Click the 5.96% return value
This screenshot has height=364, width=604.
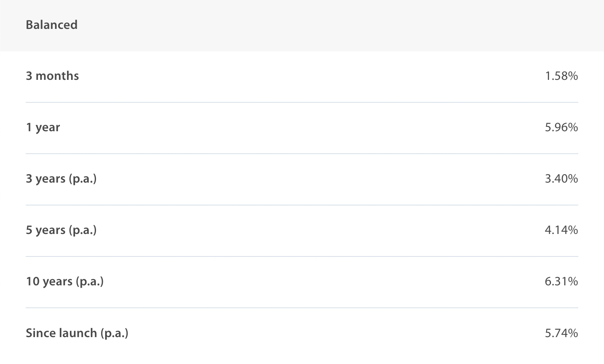coord(561,127)
